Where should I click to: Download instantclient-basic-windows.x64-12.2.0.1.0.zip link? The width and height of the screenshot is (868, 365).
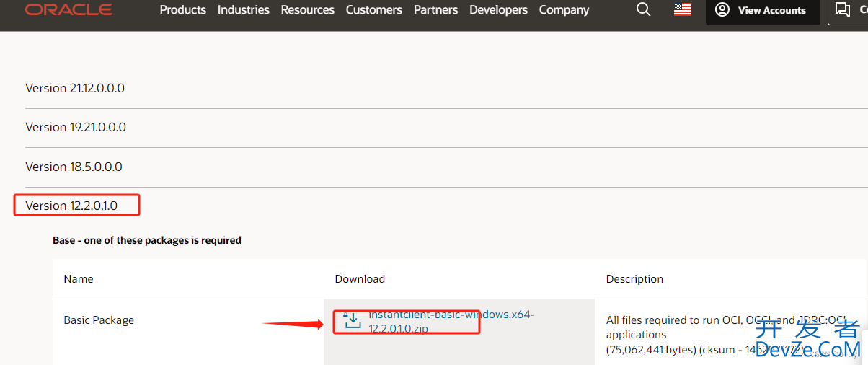click(x=451, y=321)
